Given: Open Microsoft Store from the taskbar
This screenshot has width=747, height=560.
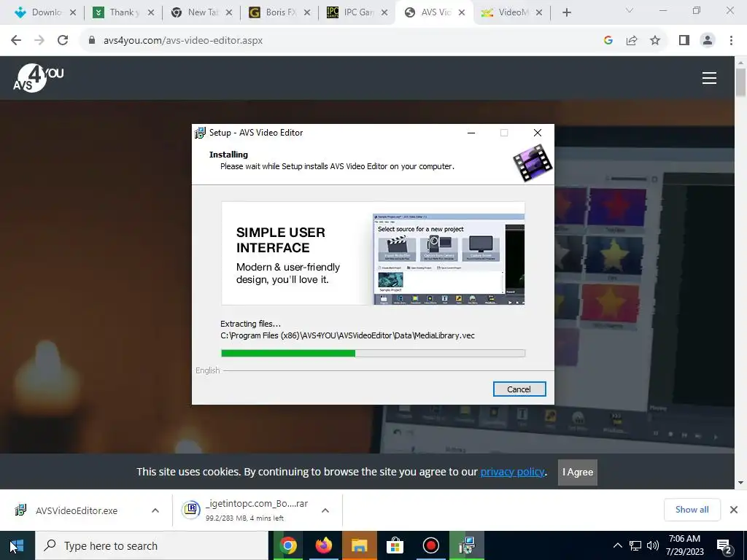Looking at the screenshot, I should (x=395, y=545).
